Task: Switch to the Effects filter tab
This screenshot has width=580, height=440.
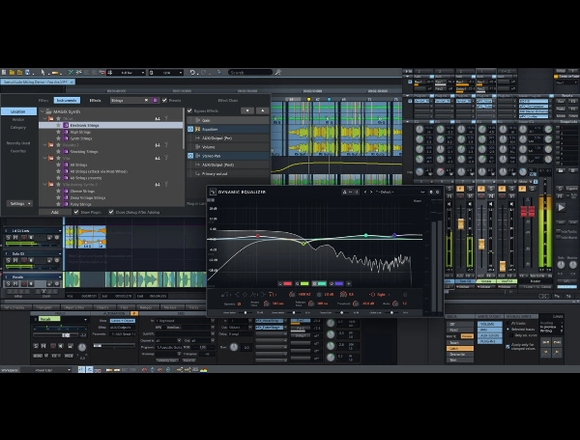Action: [x=95, y=100]
